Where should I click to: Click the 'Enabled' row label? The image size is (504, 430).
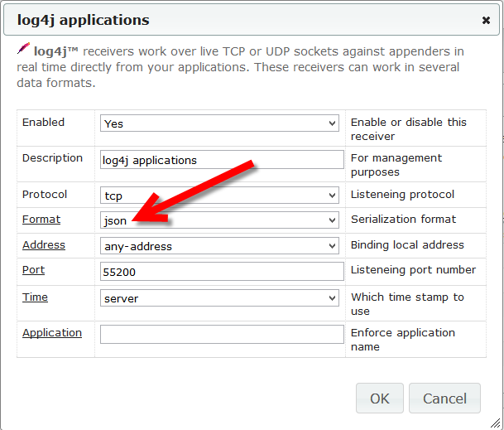(x=43, y=123)
